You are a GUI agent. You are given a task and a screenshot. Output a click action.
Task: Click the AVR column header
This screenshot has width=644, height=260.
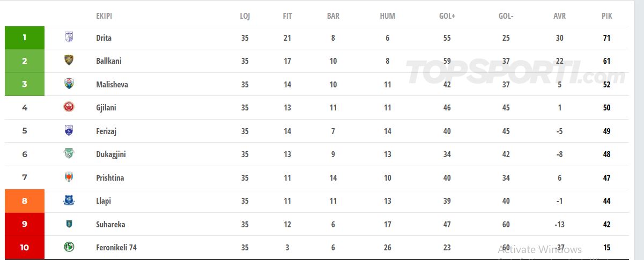pyautogui.click(x=559, y=16)
